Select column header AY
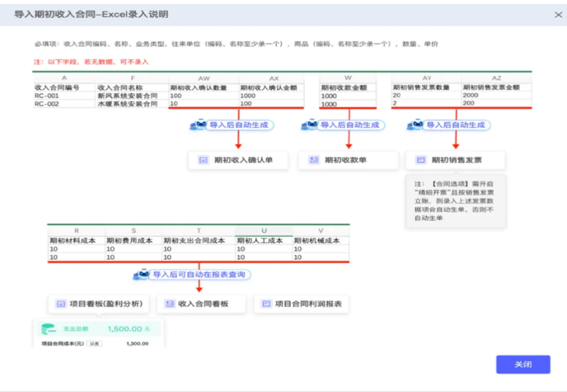567x392 pixels. (x=427, y=78)
